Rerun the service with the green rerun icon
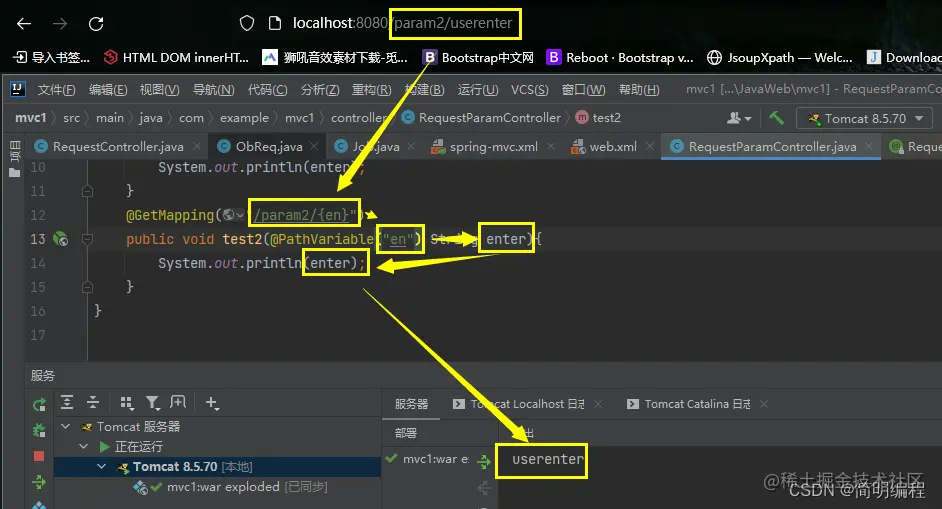 [x=39, y=406]
